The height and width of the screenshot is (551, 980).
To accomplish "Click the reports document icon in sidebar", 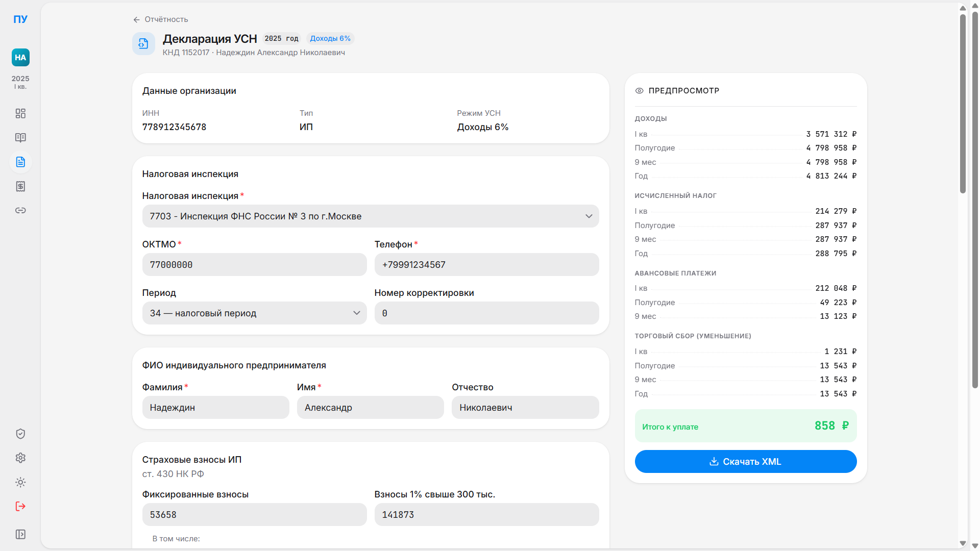I will click(20, 162).
